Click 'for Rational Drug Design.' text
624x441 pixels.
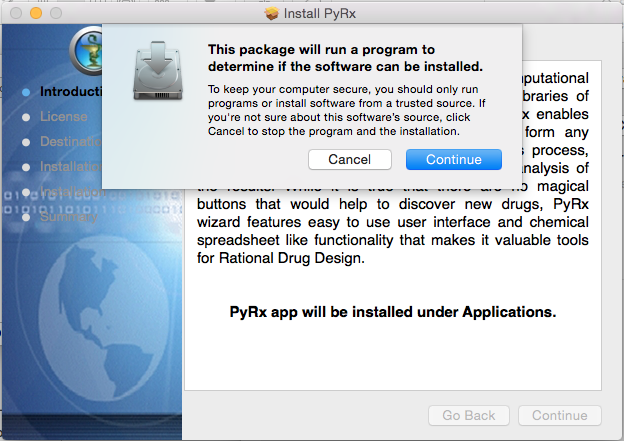[x=281, y=258]
